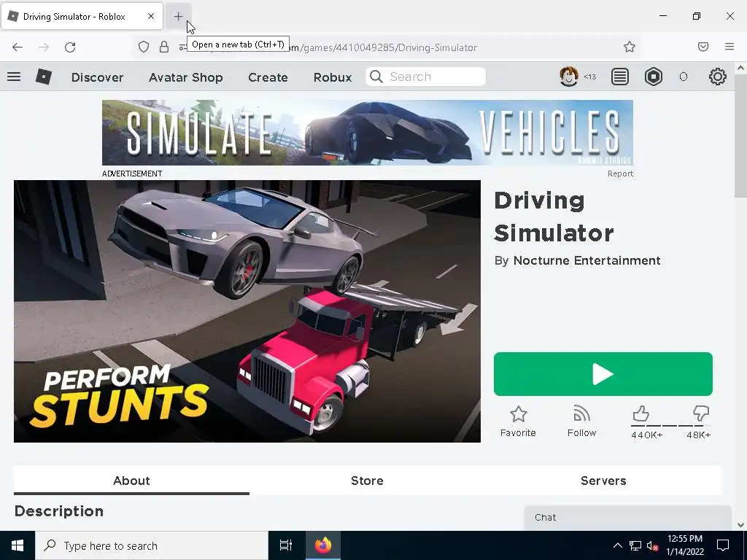Show hidden system tray icons

click(x=617, y=545)
